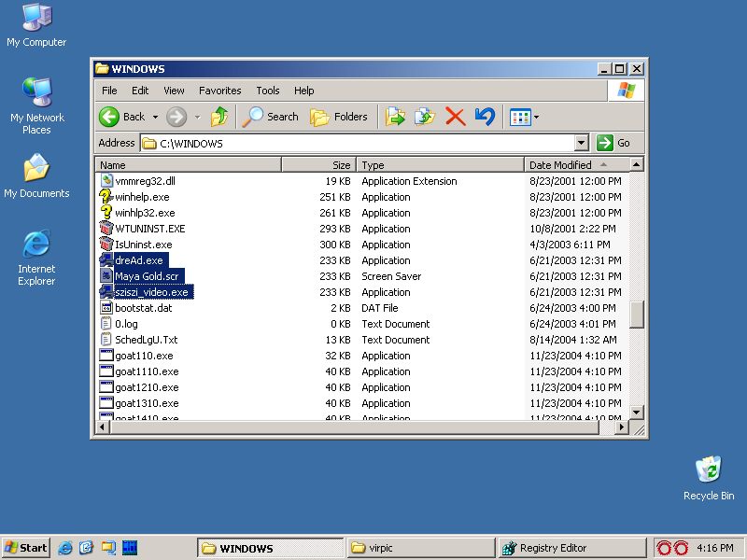Viewport: 747px width, 560px height.
Task: Open the Search magnifier tool
Action: [271, 117]
